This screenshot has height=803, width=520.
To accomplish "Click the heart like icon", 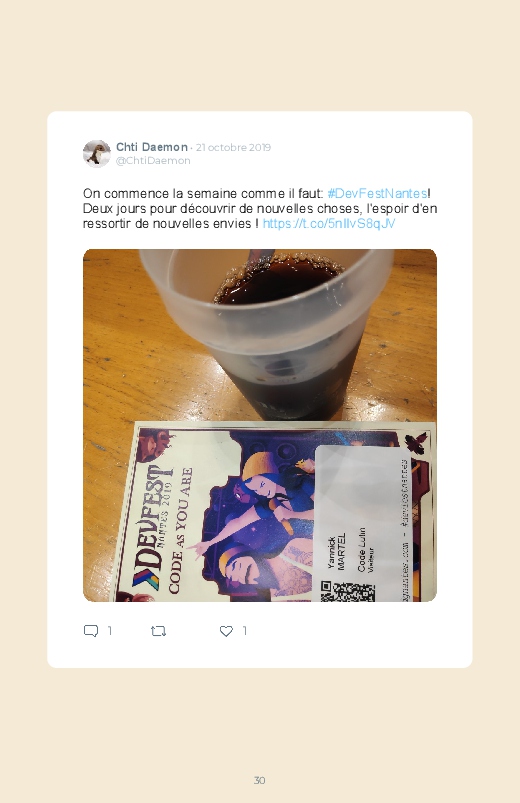I will click(226, 631).
